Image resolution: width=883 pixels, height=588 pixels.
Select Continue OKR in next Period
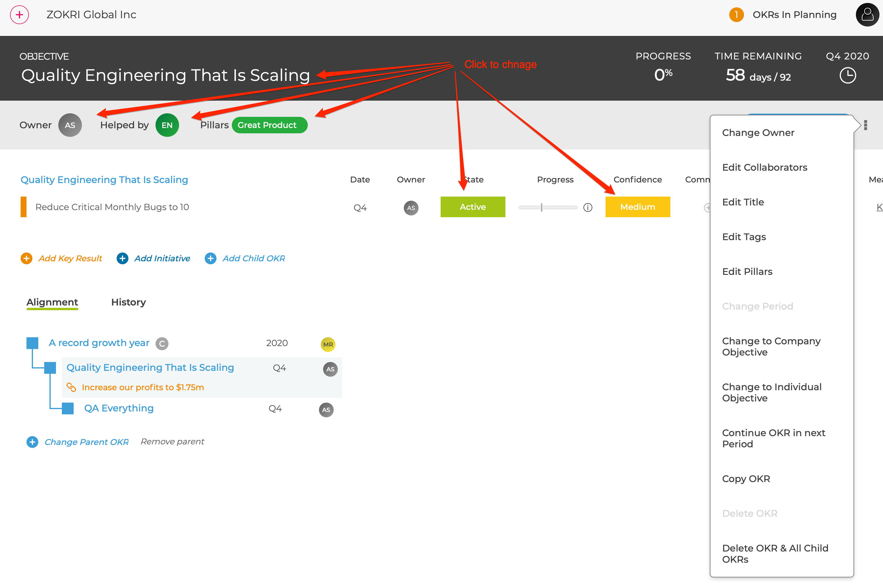click(773, 438)
